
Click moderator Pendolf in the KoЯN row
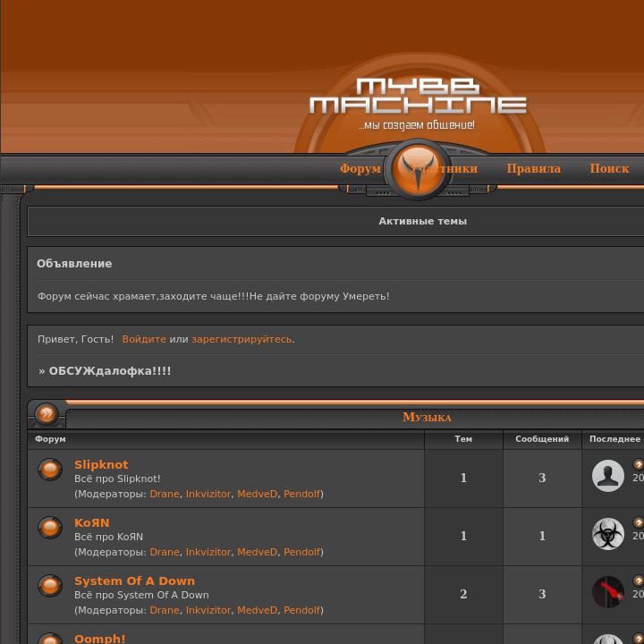[301, 552]
